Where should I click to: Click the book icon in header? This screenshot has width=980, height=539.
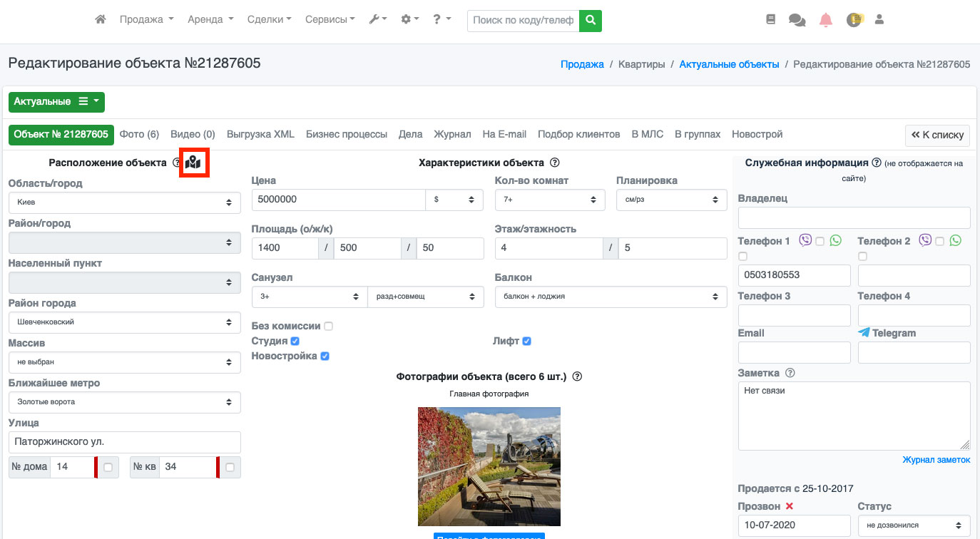(x=770, y=20)
